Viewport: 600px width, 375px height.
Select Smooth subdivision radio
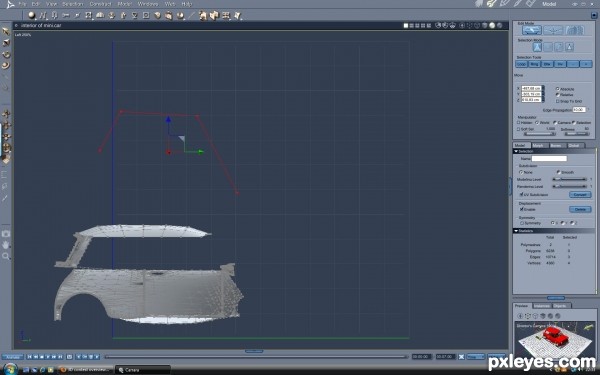point(558,172)
